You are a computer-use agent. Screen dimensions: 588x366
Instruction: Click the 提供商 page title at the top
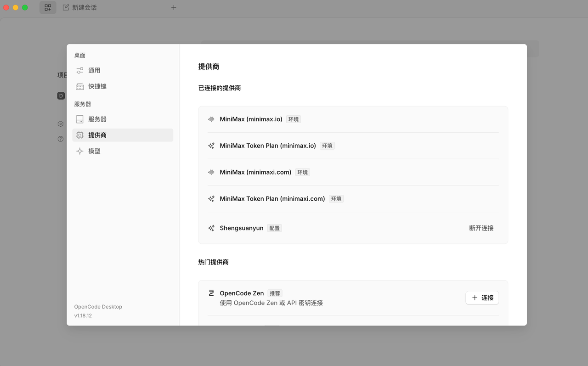(x=209, y=67)
